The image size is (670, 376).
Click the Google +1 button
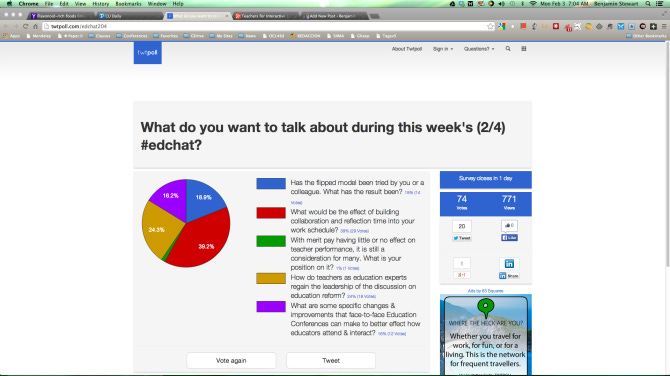[462, 275]
